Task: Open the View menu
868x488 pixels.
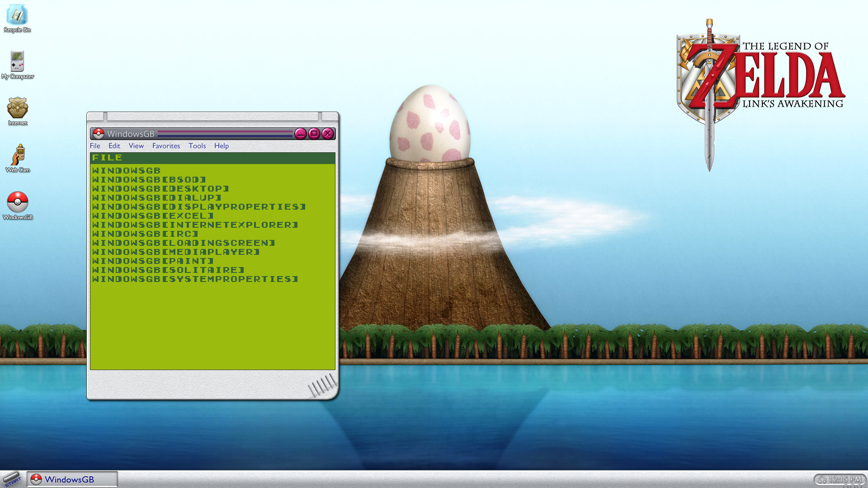Action: pyautogui.click(x=136, y=145)
